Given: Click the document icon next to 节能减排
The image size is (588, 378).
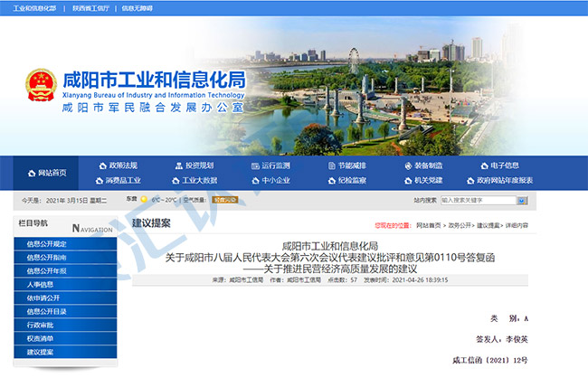Looking at the screenshot, I should [331, 165].
